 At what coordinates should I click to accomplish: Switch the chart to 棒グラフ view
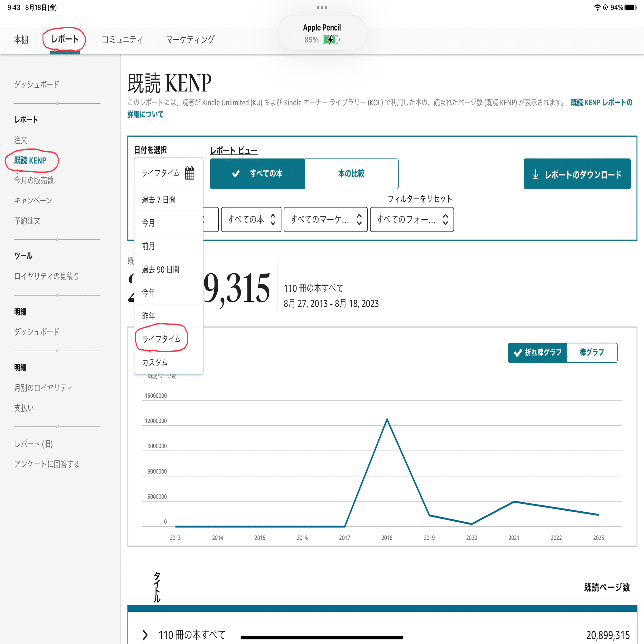pyautogui.click(x=592, y=352)
